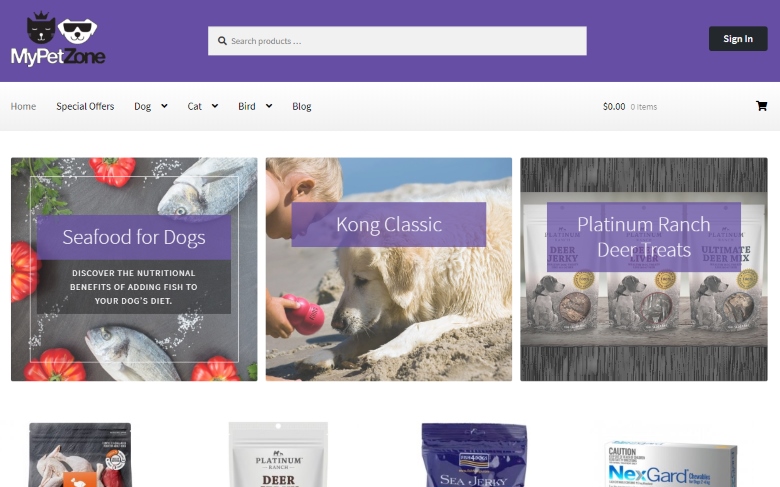
Task: Click the MyPetZone logo
Action: [58, 39]
